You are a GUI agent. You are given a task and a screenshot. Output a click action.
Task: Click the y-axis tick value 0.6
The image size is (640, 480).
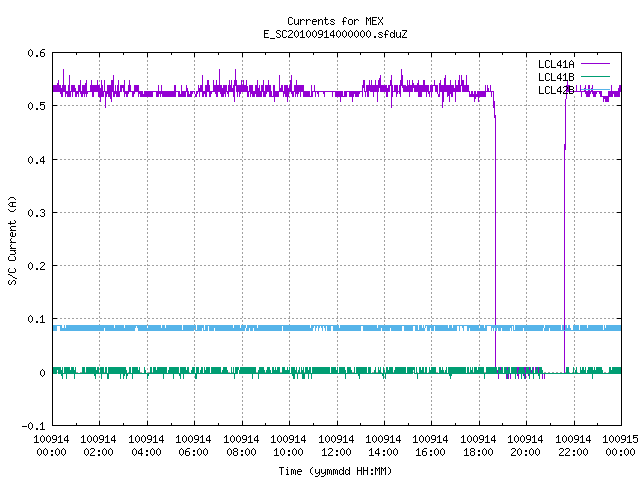point(36,53)
